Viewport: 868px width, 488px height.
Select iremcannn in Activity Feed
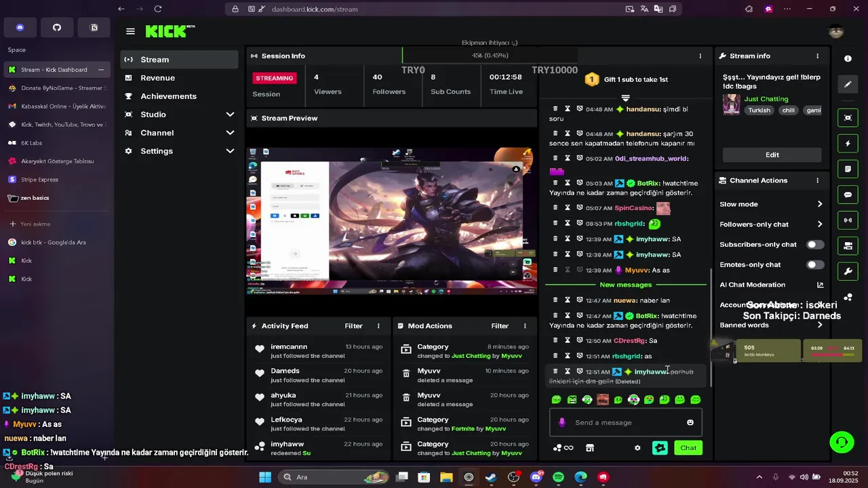coord(289,347)
